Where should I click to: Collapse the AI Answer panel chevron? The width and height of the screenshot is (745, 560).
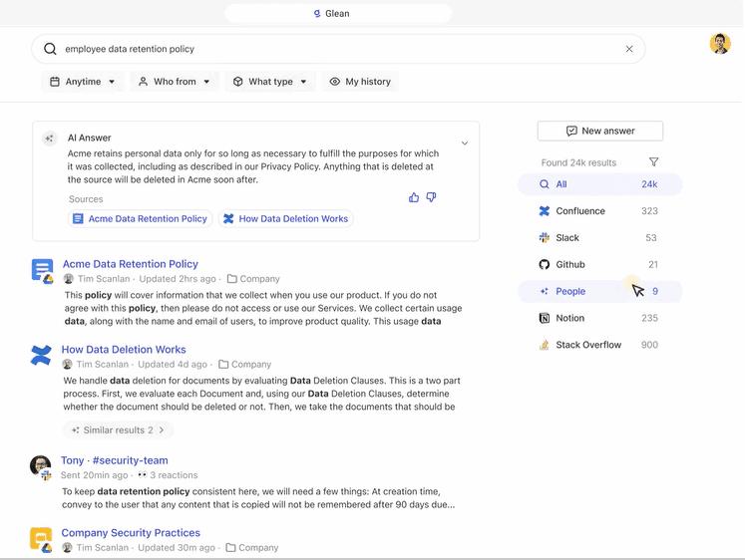click(x=465, y=143)
